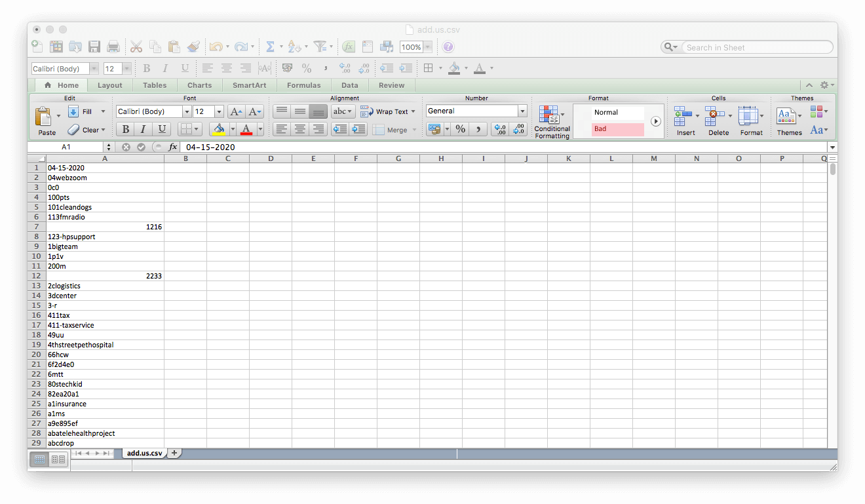
Task: Expand the Fill dropdown in Edit group
Action: point(103,111)
